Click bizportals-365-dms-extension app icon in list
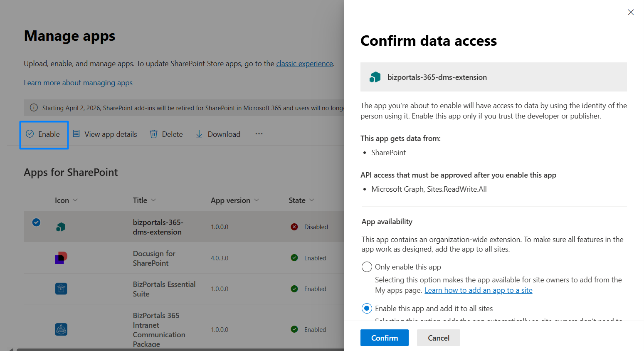This screenshot has width=644, height=351. (61, 227)
